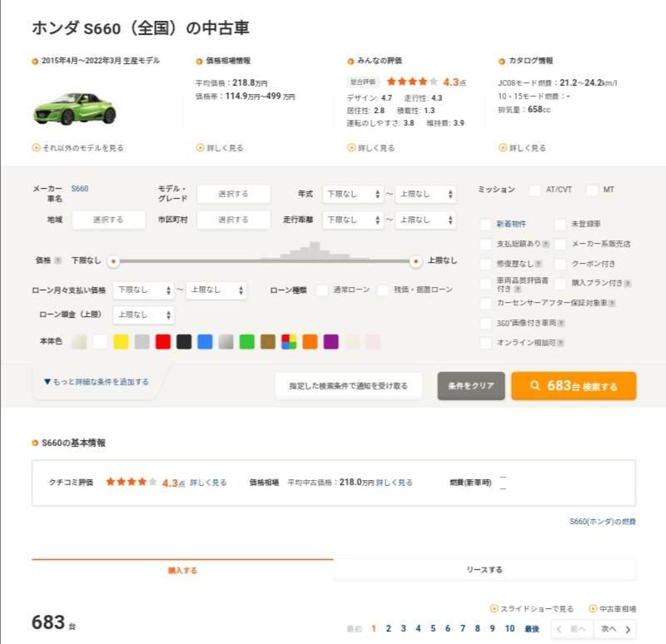Switch to the リースする tab
This screenshot has height=644, width=666.
point(485,570)
